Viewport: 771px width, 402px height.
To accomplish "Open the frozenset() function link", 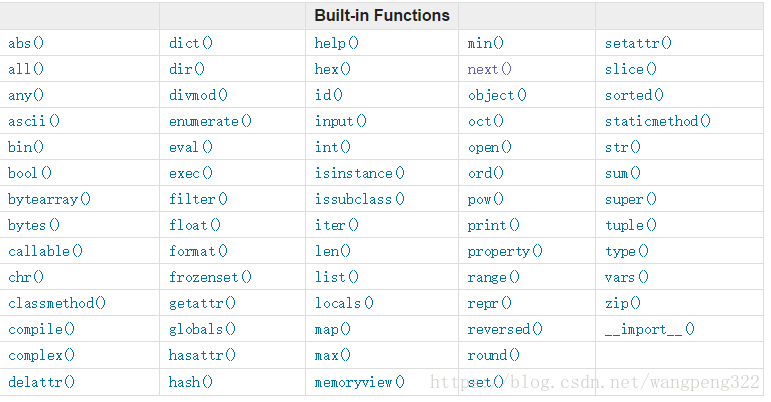I will (x=210, y=278).
